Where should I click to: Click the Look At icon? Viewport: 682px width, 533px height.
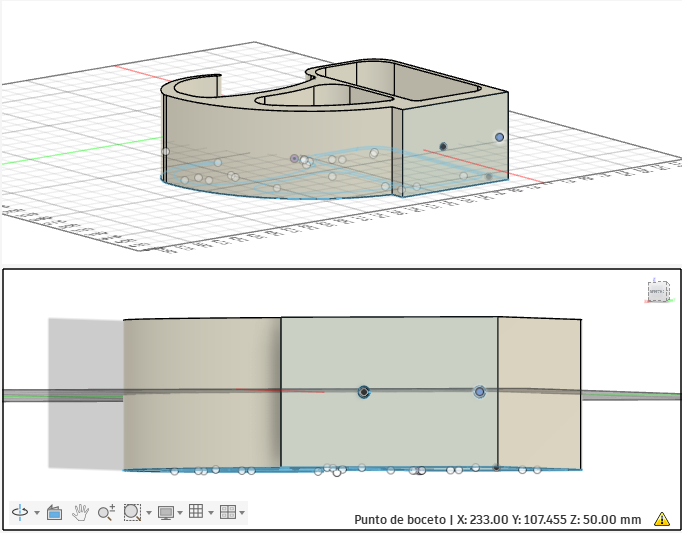54,512
